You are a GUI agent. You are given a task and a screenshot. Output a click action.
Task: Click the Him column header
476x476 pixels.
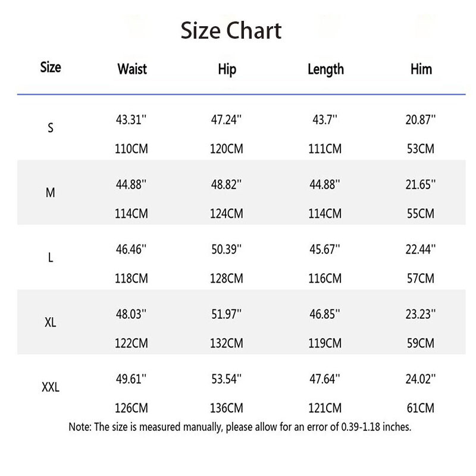[x=421, y=68]
